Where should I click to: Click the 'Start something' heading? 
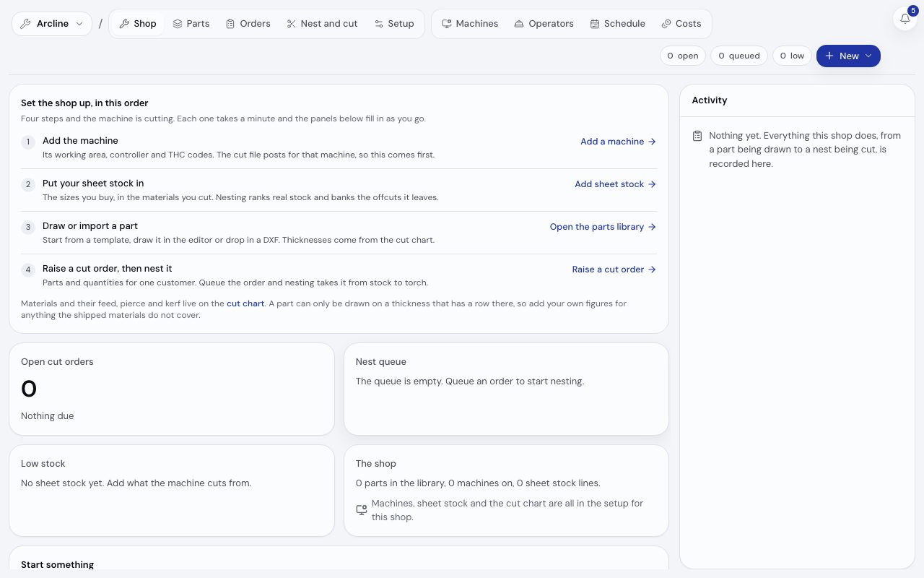(x=57, y=565)
